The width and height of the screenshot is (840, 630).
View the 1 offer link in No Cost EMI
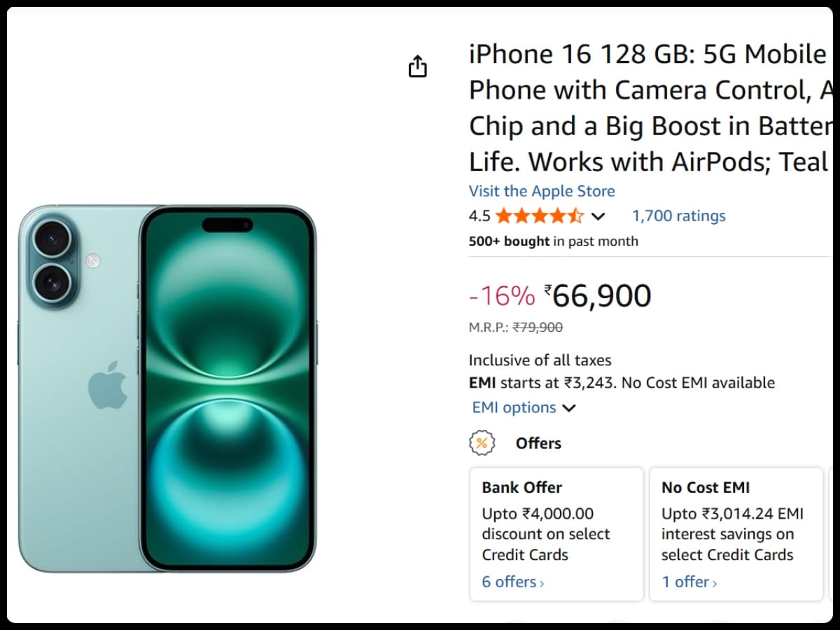coord(685,582)
